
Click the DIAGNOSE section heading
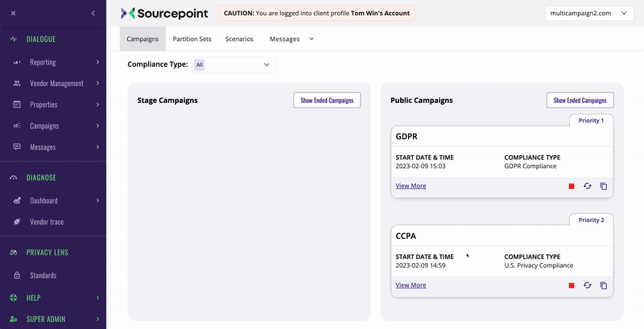(x=41, y=178)
